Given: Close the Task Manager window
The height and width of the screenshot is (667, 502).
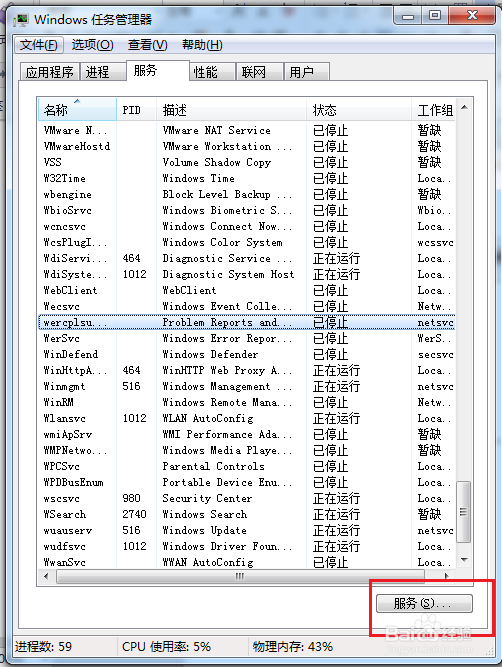Looking at the screenshot, I should click(471, 16).
